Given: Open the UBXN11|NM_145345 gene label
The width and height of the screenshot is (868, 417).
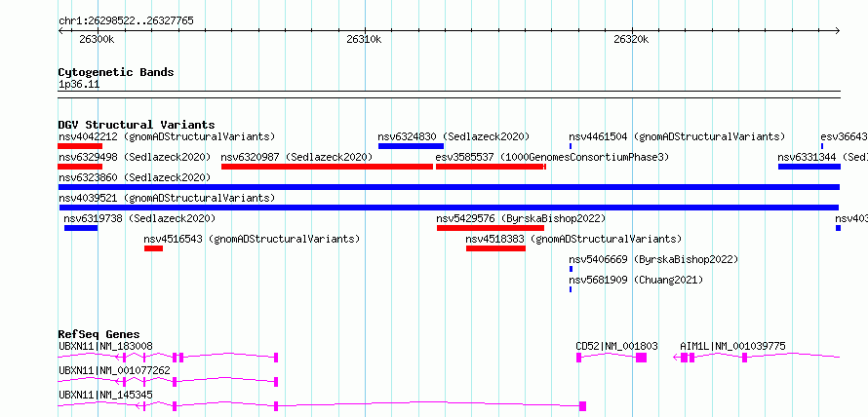Looking at the screenshot, I should (105, 395).
